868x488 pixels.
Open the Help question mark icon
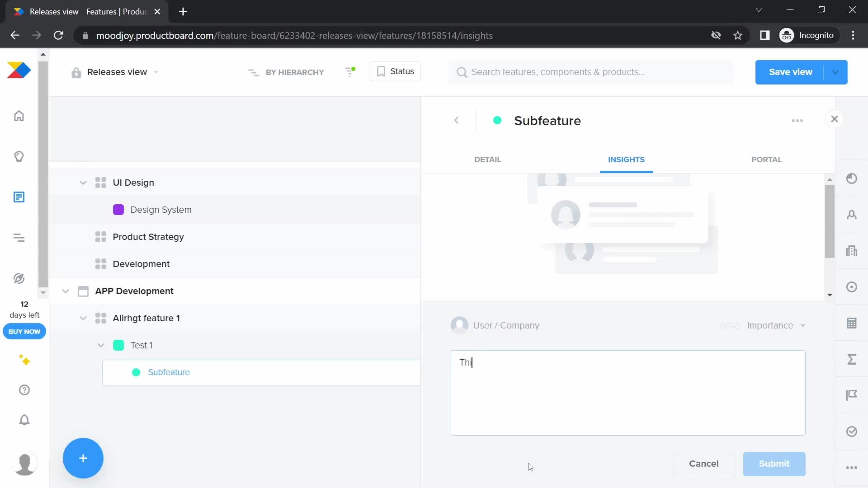[24, 390]
